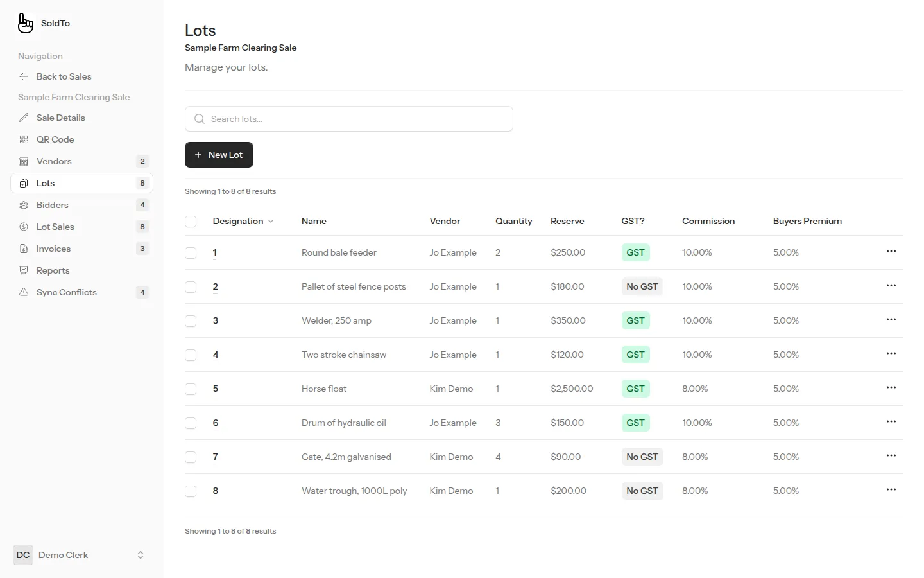The height and width of the screenshot is (578, 924).
Task: Open the Vendors section in sidebar
Action: coord(82,161)
